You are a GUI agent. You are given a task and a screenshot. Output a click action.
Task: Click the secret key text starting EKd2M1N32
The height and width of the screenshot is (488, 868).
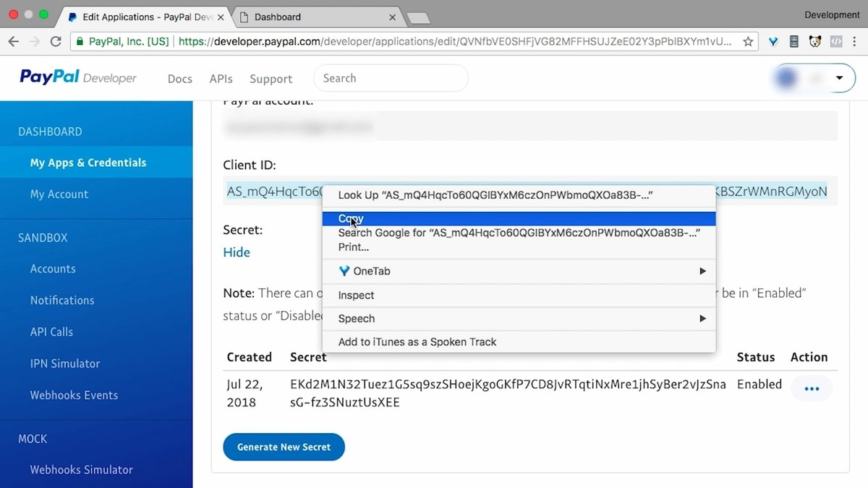pos(508,393)
